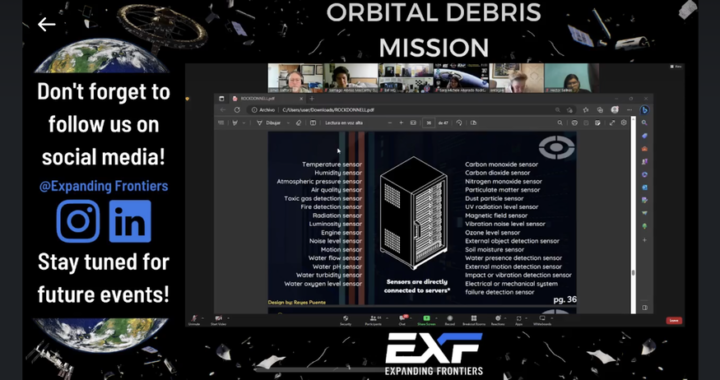The height and width of the screenshot is (380, 720).
Task: Click the browser back arrow
Action: click(223, 110)
